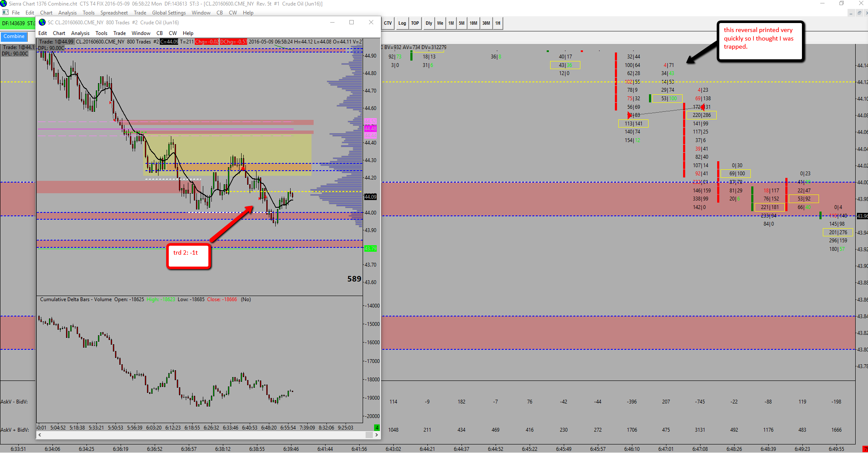Maximize the 800 Trades chart window
The image size is (868, 453).
(352, 22)
